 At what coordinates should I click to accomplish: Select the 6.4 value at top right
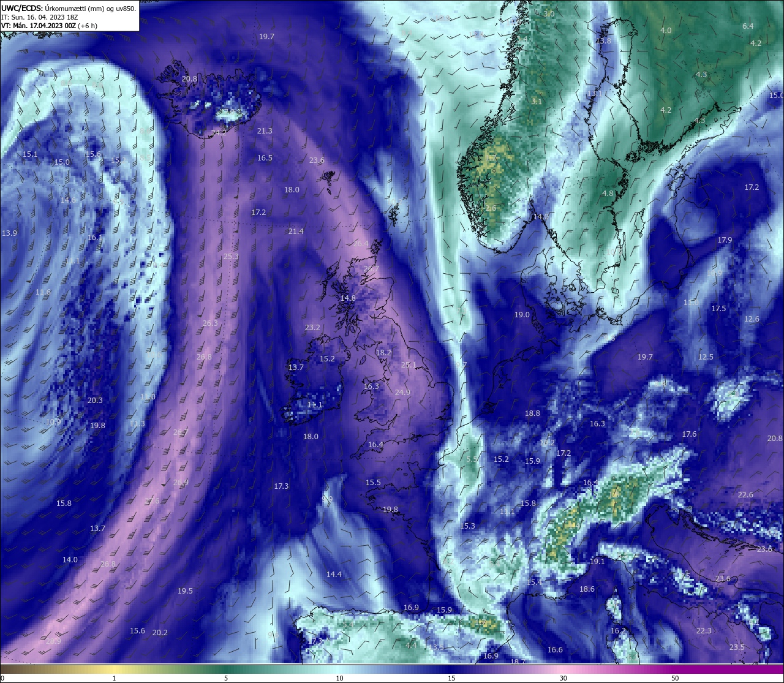coord(748,26)
